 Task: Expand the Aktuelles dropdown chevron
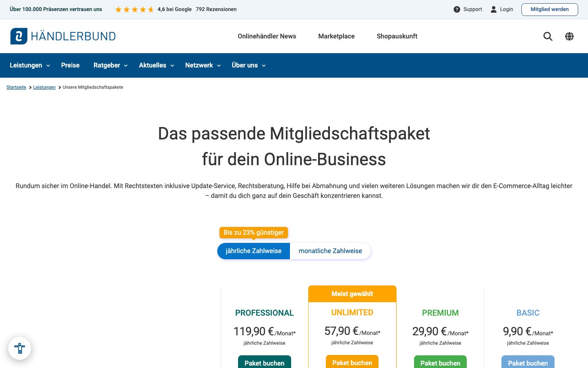(172, 65)
